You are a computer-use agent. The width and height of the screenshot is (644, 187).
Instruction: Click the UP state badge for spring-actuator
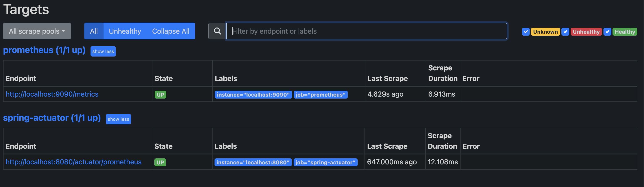[160, 162]
